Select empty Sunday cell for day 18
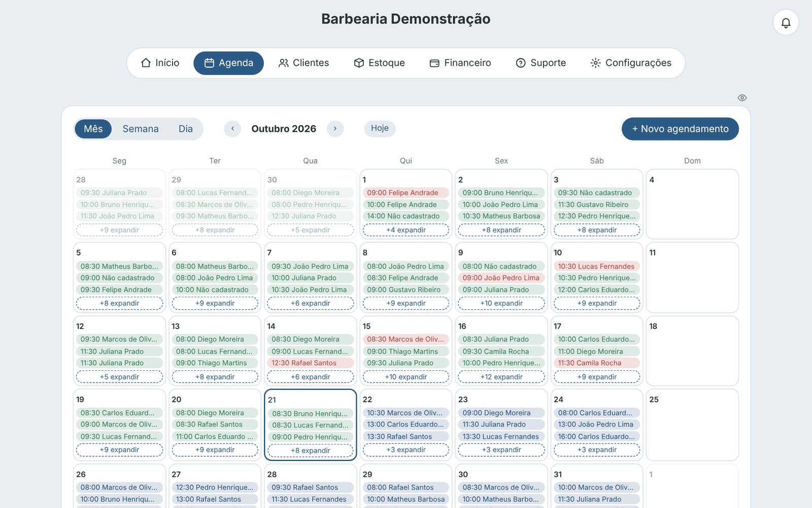Viewport: 812px width, 508px height. point(692,351)
